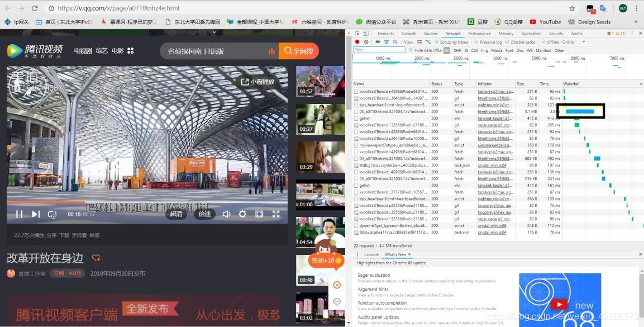
Task: Click the Tencent Video logo
Action: pyautogui.click(x=35, y=51)
